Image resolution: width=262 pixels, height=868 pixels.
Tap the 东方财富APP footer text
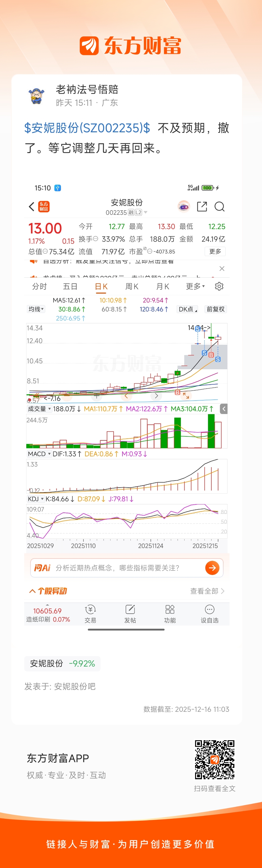click(x=58, y=758)
